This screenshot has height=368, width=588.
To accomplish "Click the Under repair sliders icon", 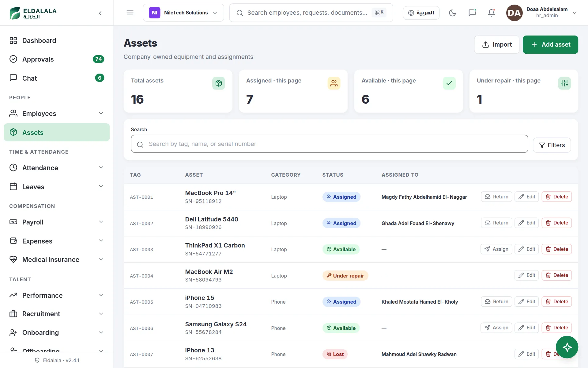I will (564, 83).
